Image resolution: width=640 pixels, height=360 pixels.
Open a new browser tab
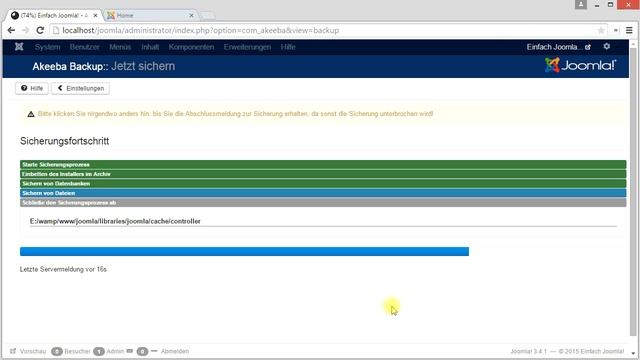207,16
